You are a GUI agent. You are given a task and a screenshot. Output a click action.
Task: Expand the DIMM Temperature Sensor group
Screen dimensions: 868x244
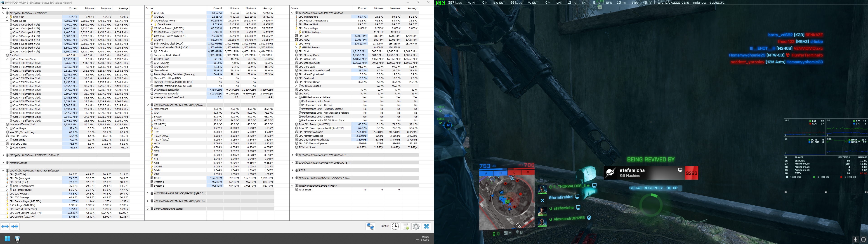(x=148, y=209)
